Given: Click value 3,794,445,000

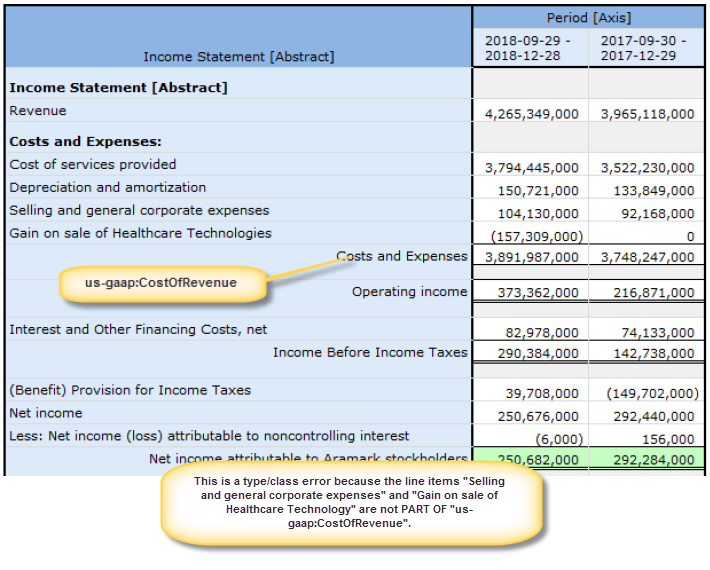Looking at the screenshot, I should click(x=532, y=168).
